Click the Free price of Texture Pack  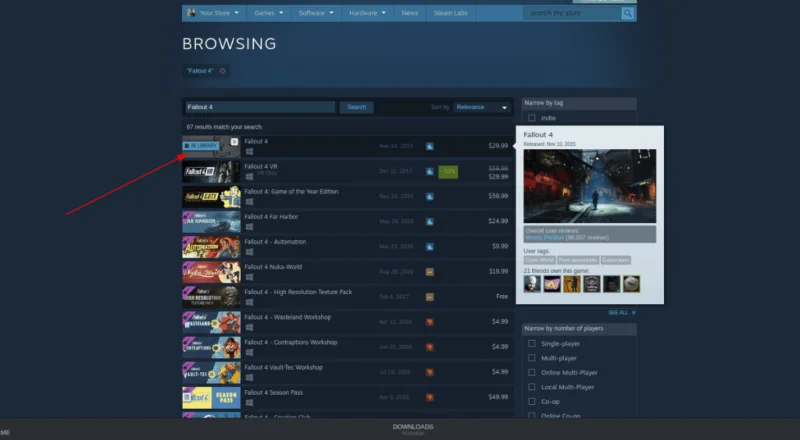tap(502, 297)
